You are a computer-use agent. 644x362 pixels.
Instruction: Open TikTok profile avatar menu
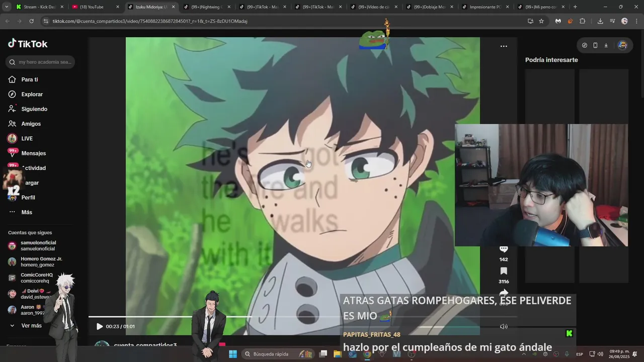tap(622, 45)
